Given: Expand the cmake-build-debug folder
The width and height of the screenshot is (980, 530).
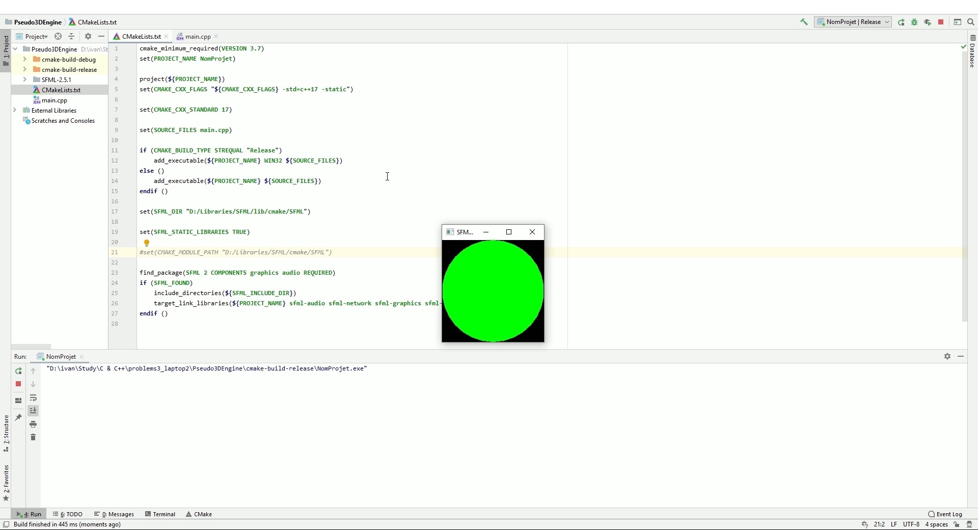Looking at the screenshot, I should [x=24, y=59].
